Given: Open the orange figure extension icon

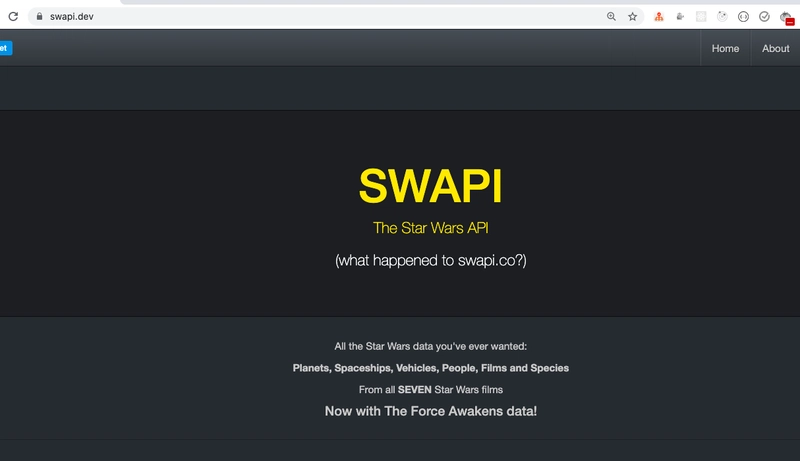Looking at the screenshot, I should pos(659,16).
